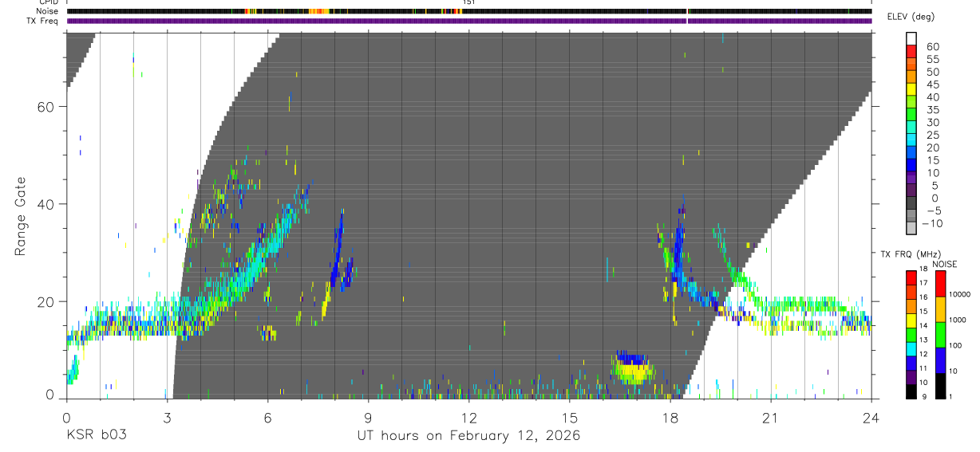Click the KSR b03 radar label
The height and width of the screenshot is (452, 980).
coord(97,435)
